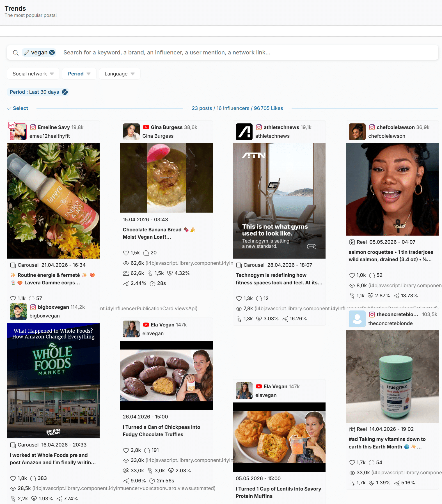Image resolution: width=442 pixels, height=504 pixels.
Task: Open bigboxvegan influencer profile name
Action: click(53, 307)
